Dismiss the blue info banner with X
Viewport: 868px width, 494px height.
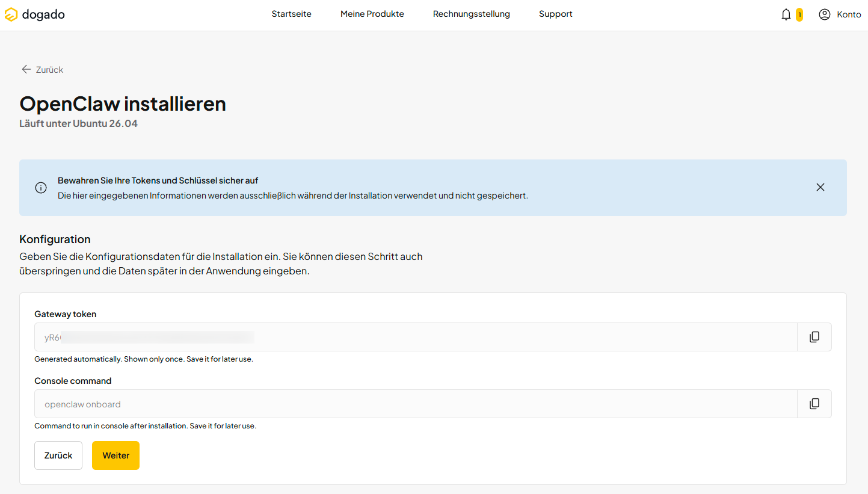820,187
